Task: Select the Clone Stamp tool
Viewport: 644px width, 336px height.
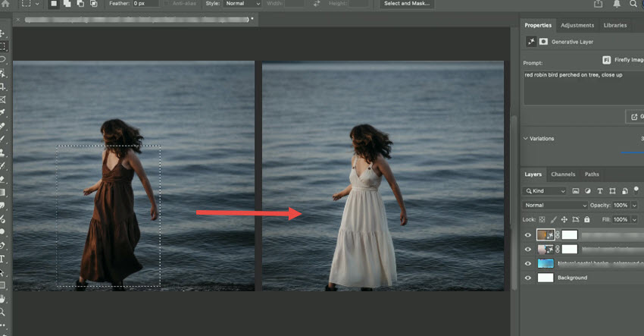Action: pos(2,152)
